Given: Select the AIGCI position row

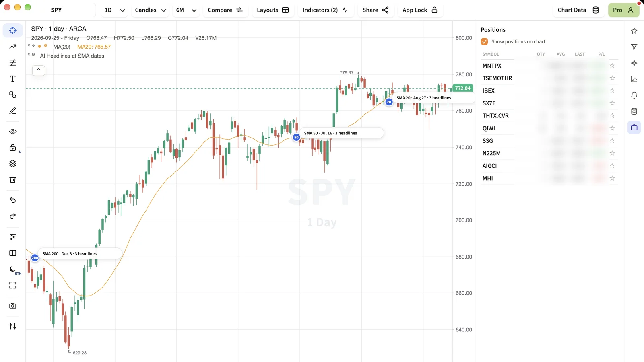Looking at the screenshot, I should [x=549, y=166].
